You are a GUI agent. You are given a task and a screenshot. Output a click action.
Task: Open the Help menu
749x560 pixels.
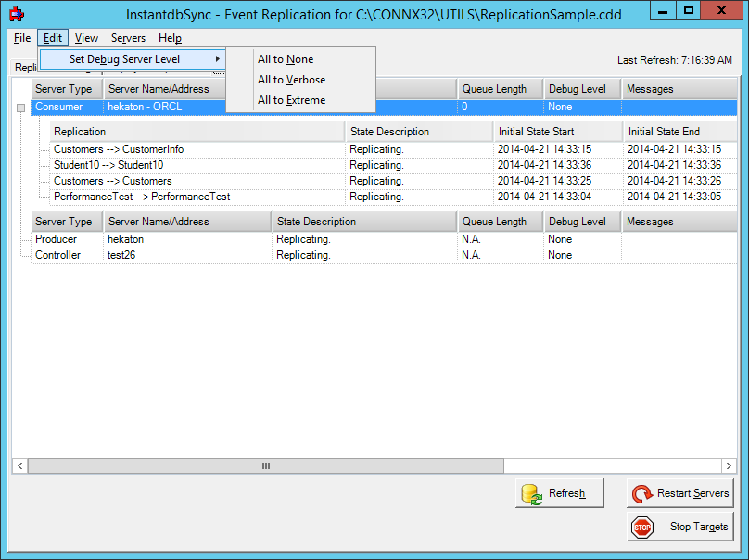[x=171, y=38]
